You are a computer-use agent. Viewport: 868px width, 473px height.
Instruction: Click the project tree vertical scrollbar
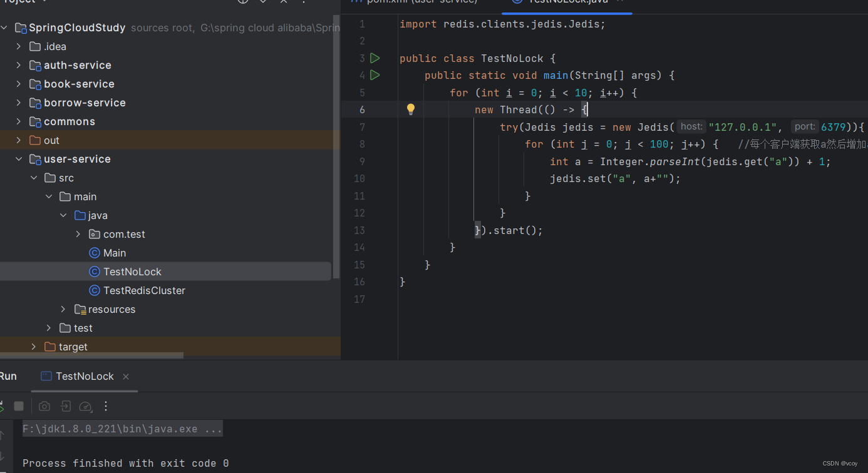point(336,147)
